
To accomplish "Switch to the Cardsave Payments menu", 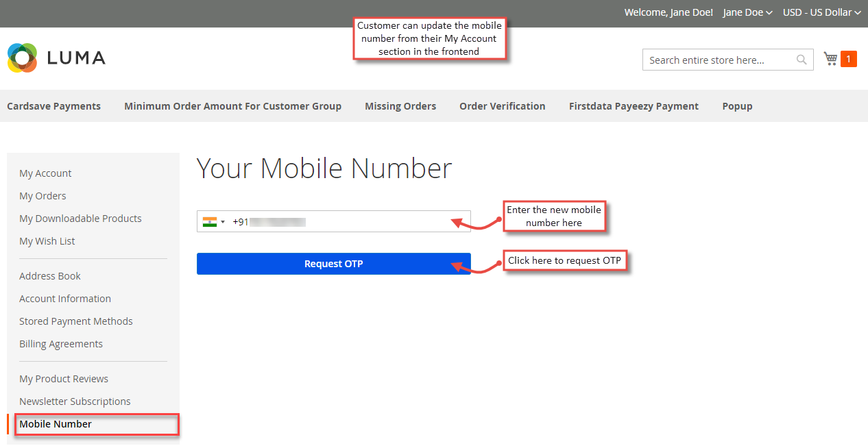I will [53, 106].
